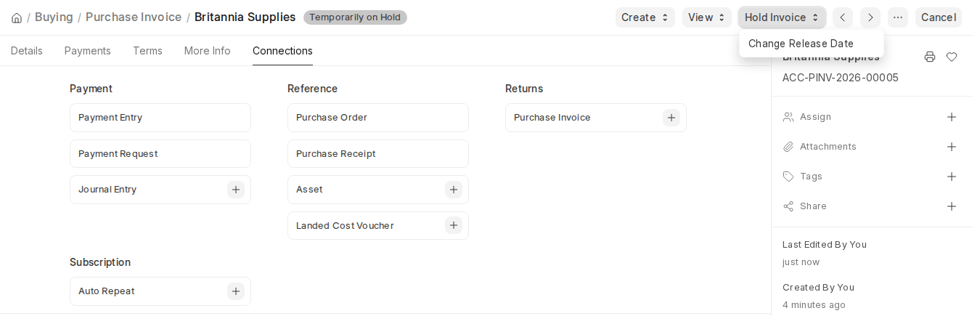Switch to the Terms tab

click(147, 51)
